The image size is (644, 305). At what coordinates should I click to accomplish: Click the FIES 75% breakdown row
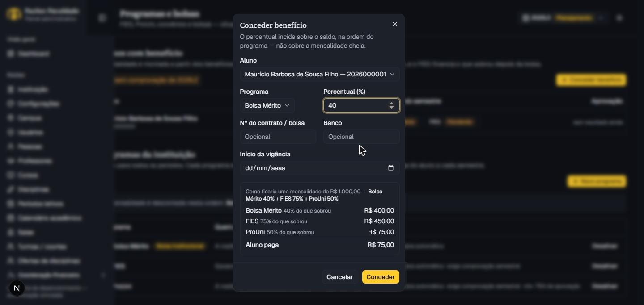point(320,221)
